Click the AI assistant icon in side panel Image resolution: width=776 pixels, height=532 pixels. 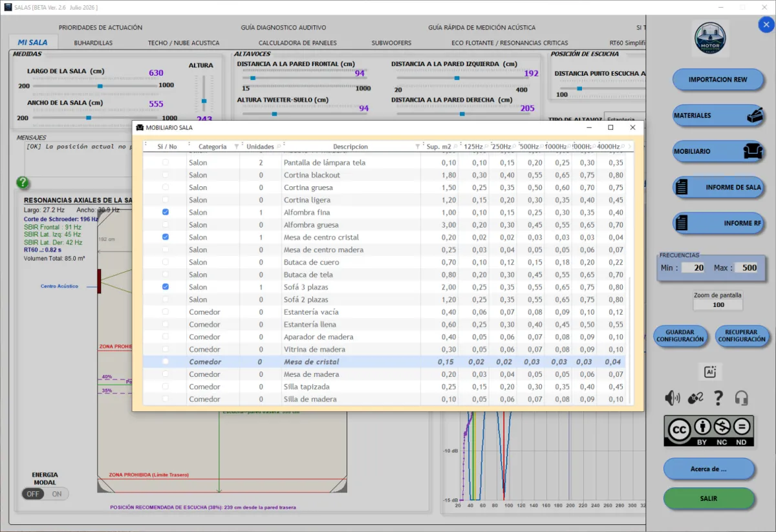710,372
